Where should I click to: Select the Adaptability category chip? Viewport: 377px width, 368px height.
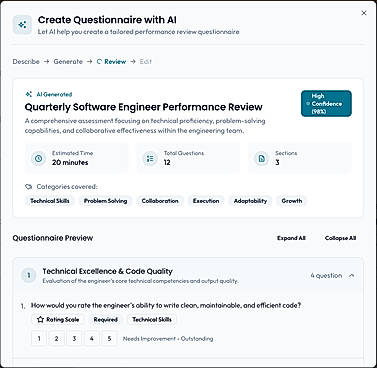pyautogui.click(x=250, y=201)
